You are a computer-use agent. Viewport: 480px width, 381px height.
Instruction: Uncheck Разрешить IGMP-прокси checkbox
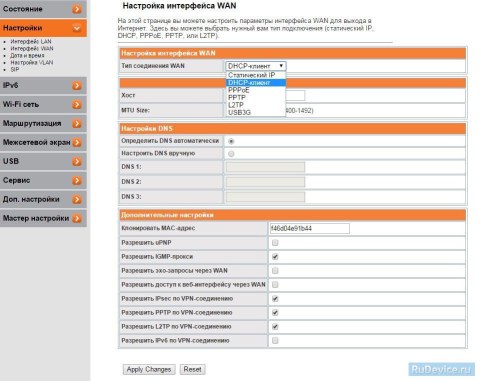point(275,257)
